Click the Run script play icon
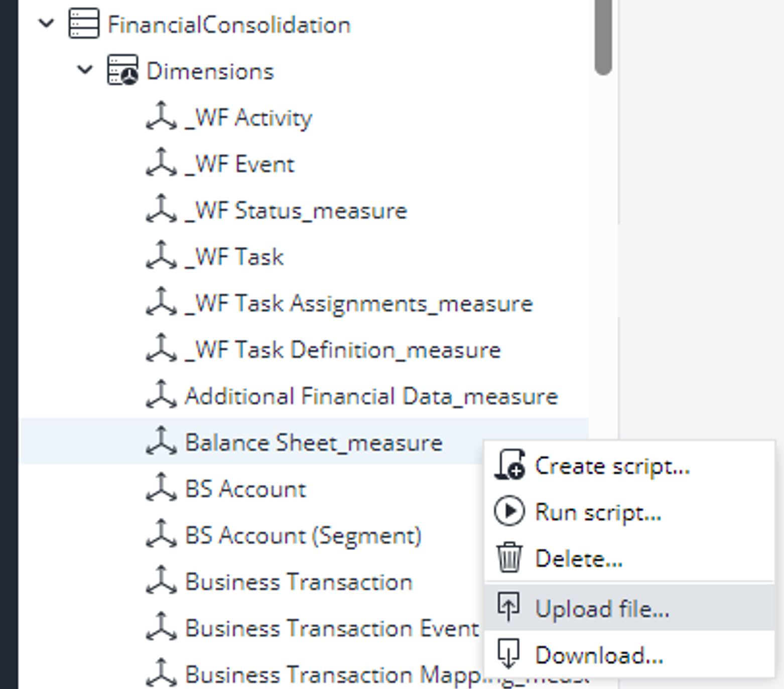The image size is (784, 689). (x=509, y=511)
